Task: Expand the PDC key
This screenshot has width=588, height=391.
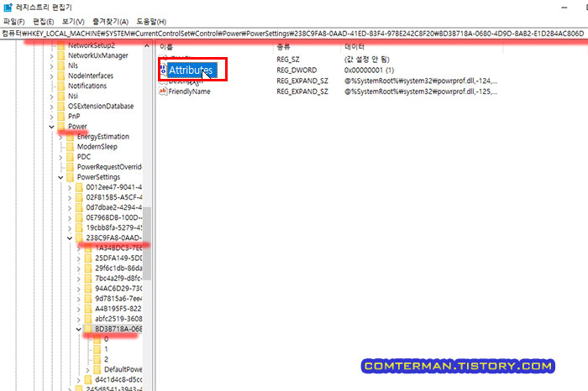Action: 60,157
